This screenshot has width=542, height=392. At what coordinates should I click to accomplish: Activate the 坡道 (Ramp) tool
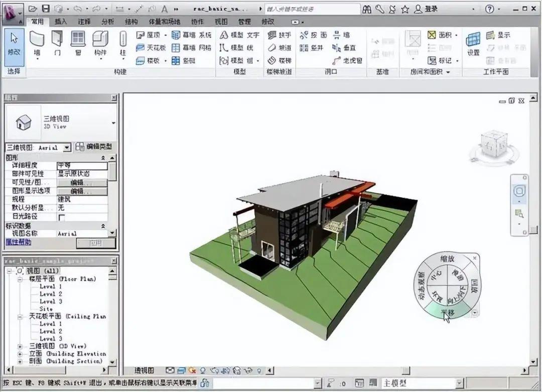click(280, 48)
